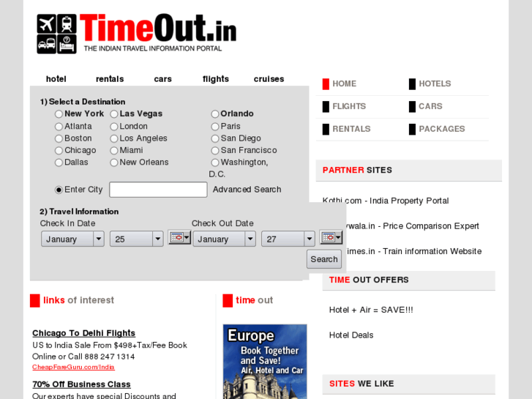The height and width of the screenshot is (399, 532).
Task: Open RENTALS in the side navigation
Action: coord(351,129)
